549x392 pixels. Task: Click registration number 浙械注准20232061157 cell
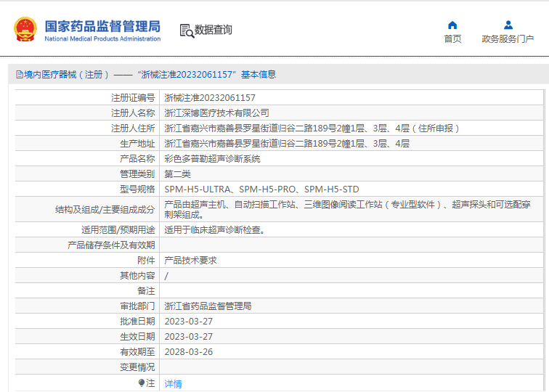[210, 98]
